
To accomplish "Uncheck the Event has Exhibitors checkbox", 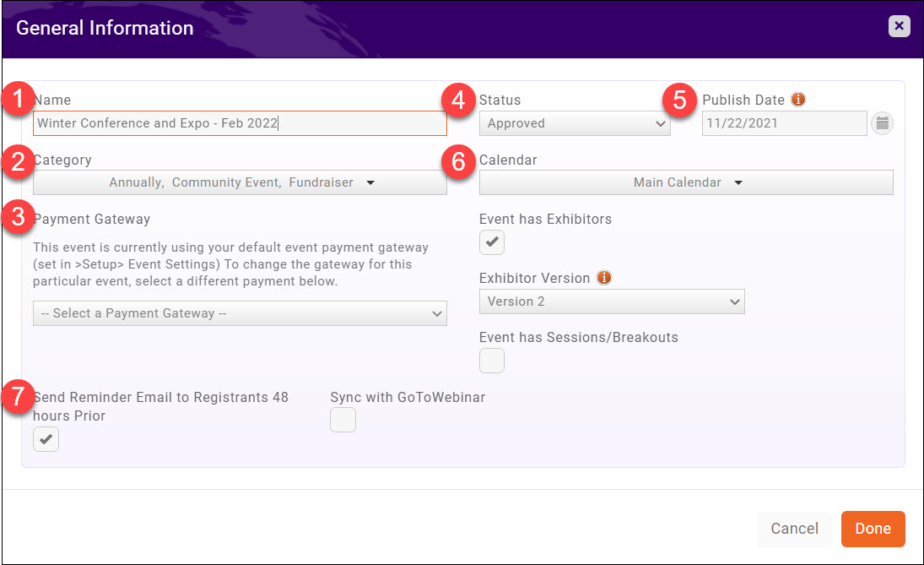I will [492, 242].
